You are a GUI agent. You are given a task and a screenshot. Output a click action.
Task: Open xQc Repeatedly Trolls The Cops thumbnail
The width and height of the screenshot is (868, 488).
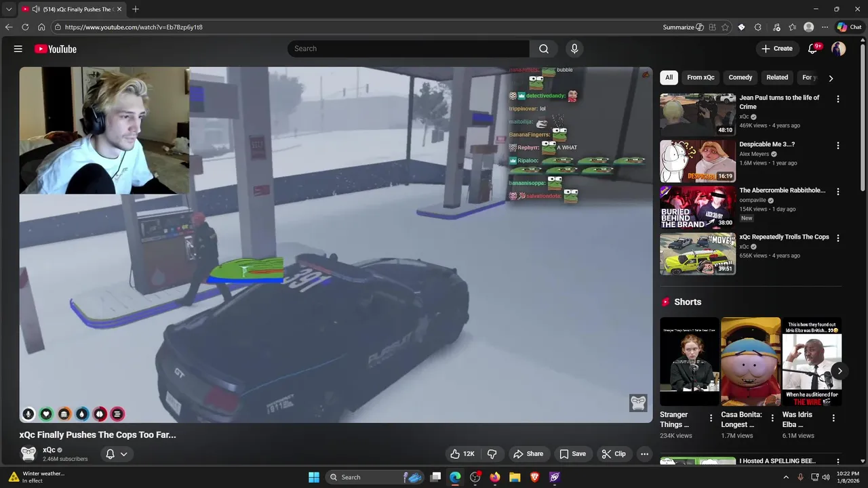pos(698,254)
